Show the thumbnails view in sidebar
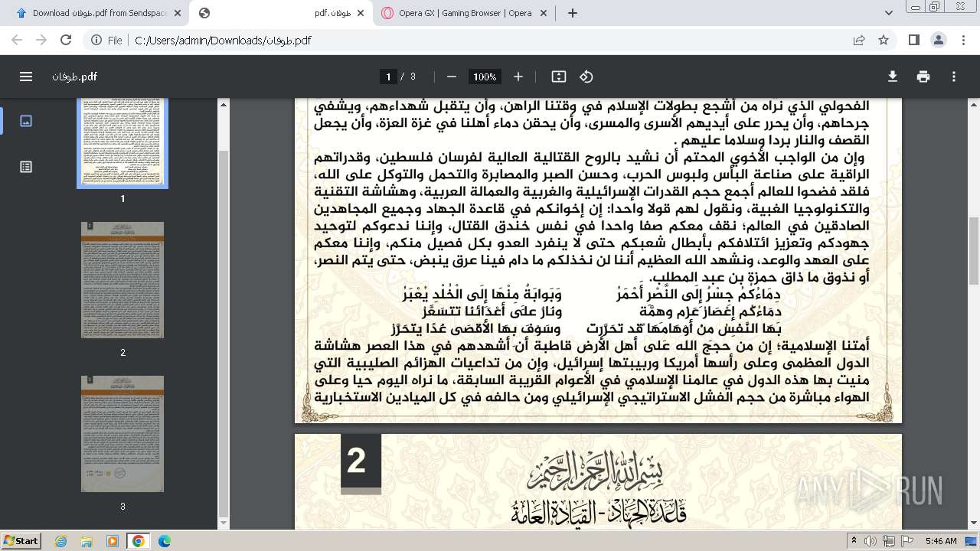The image size is (980, 551). (26, 121)
